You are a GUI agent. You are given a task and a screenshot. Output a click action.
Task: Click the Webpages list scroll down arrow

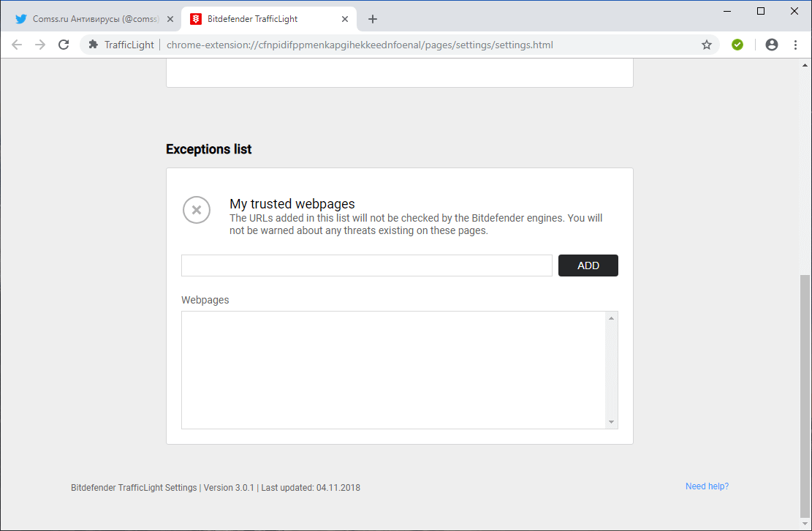coord(612,422)
